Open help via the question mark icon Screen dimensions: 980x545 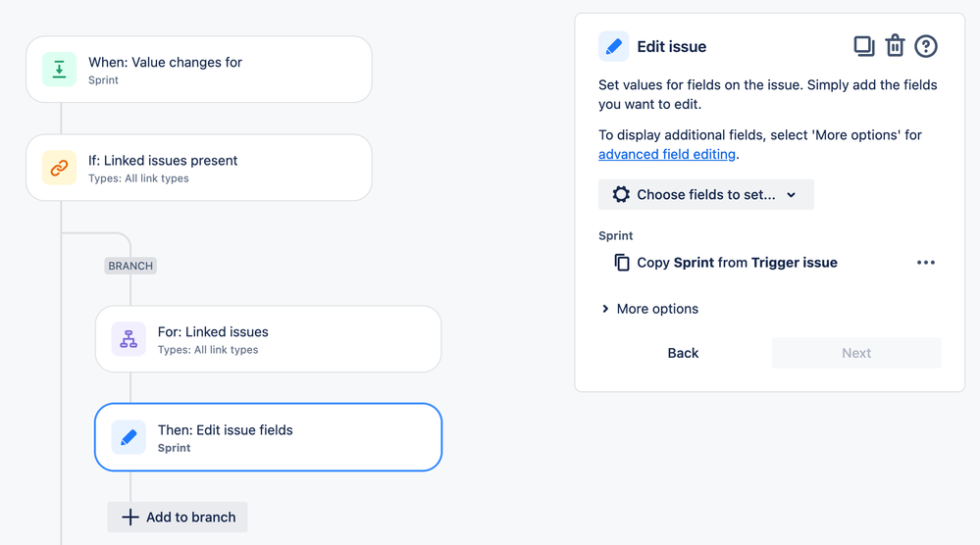926,46
